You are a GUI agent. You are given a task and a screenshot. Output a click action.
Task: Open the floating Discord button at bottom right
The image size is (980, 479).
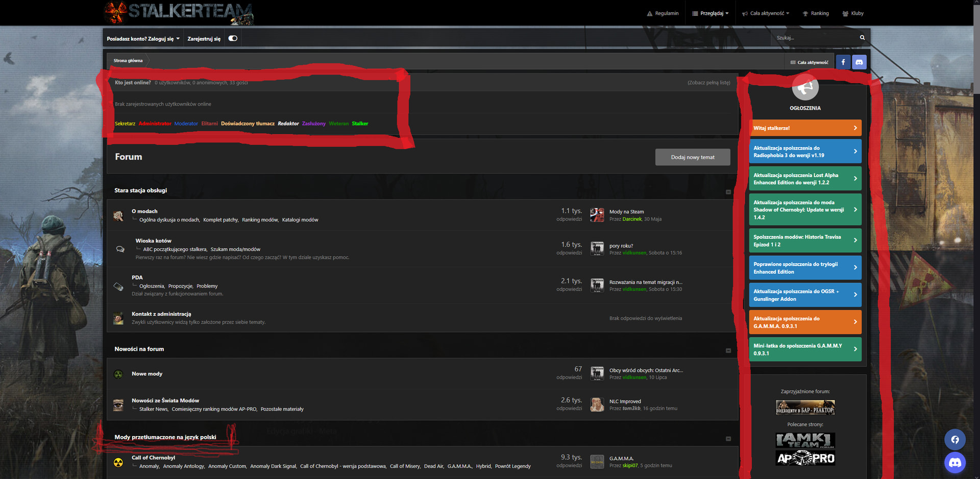(x=954, y=463)
